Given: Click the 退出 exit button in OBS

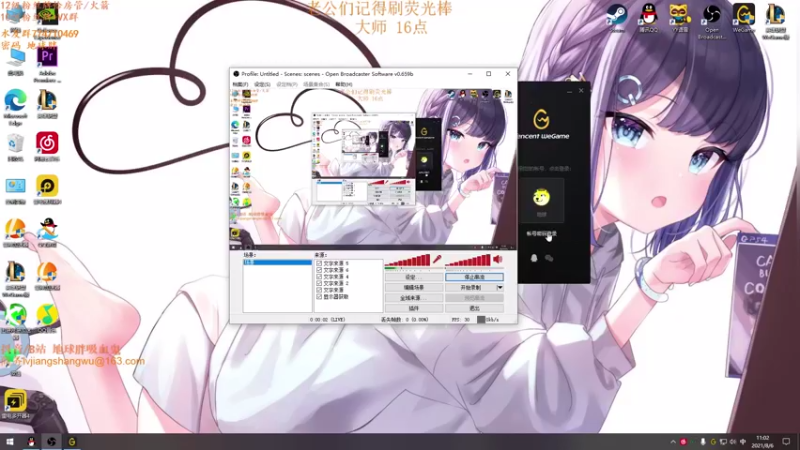Looking at the screenshot, I should coord(474,308).
